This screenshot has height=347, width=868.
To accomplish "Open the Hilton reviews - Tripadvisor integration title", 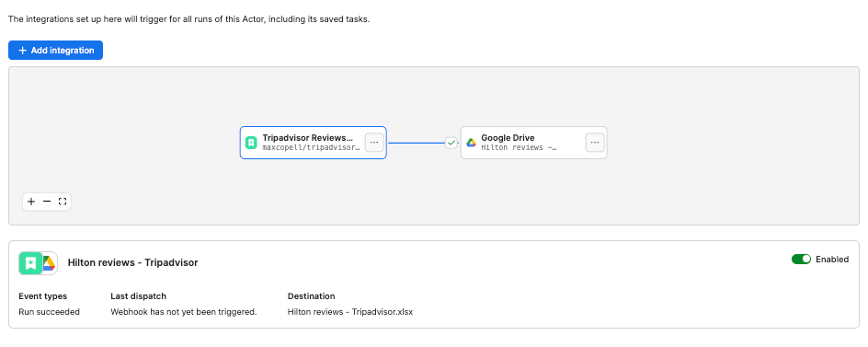I will coord(132,262).
